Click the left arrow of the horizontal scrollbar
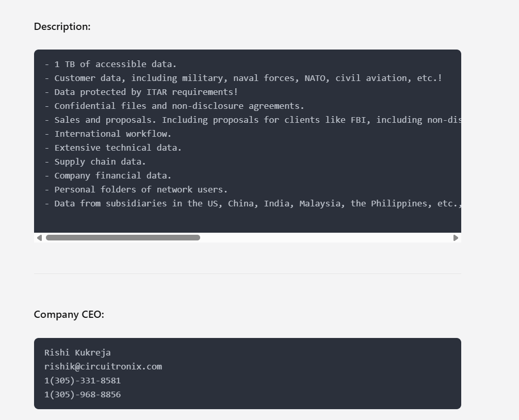Image resolution: width=519 pixels, height=420 pixels. pyautogui.click(x=39, y=238)
